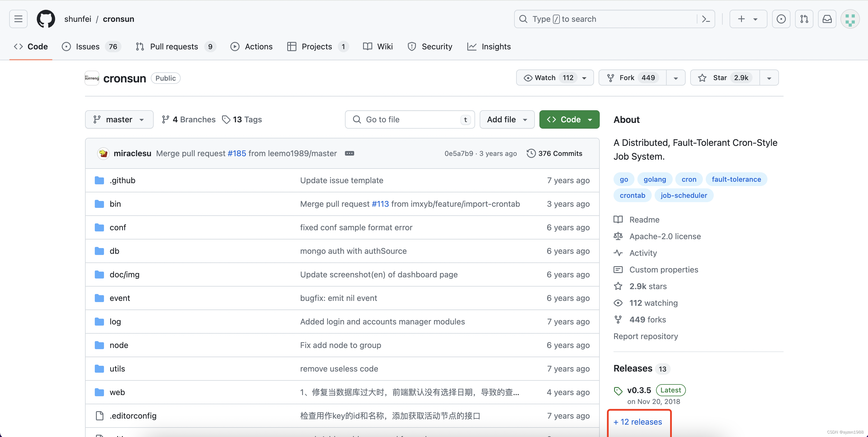Go to shunfei owner profile
Viewport: 868px width, 437px height.
78,19
